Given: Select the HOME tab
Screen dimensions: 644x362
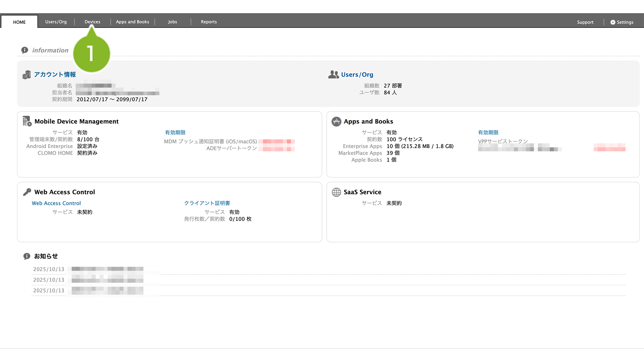Looking at the screenshot, I should coord(20,22).
